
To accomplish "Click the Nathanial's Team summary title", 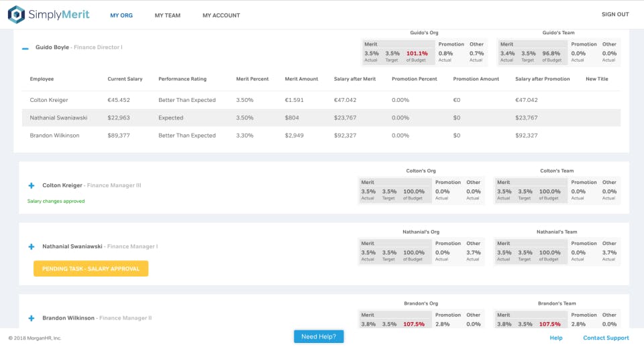I will tap(557, 232).
